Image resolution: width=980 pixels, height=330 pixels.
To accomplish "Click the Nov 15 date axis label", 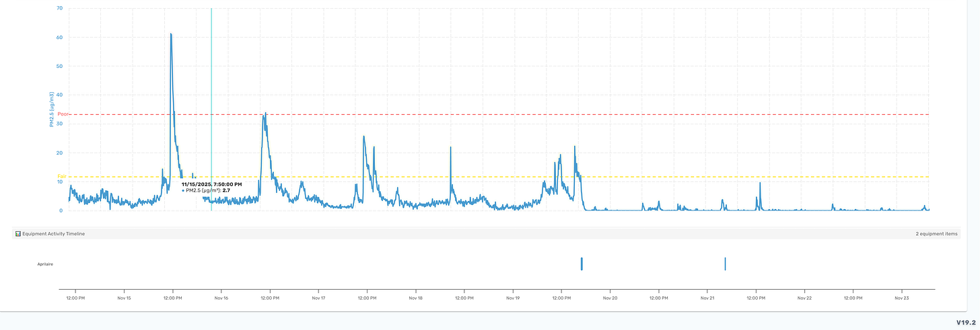I will coord(124,297).
